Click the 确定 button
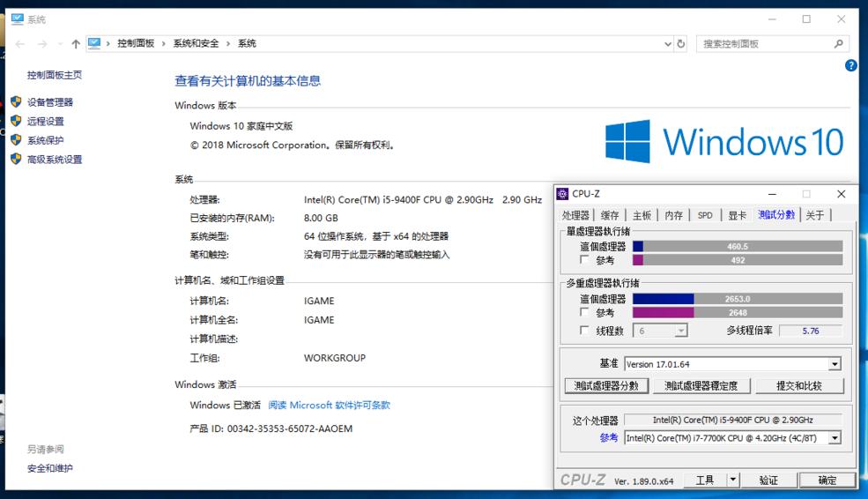 tap(827, 480)
